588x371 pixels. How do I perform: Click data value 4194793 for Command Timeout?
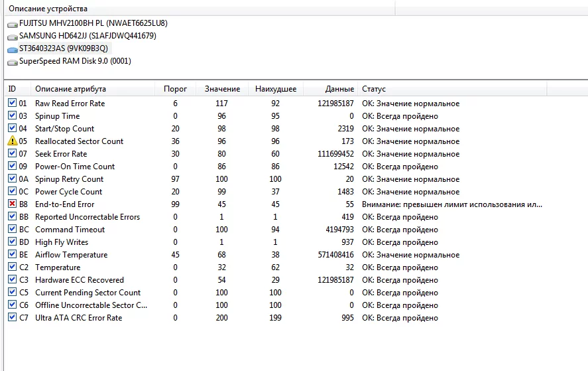tap(340, 230)
